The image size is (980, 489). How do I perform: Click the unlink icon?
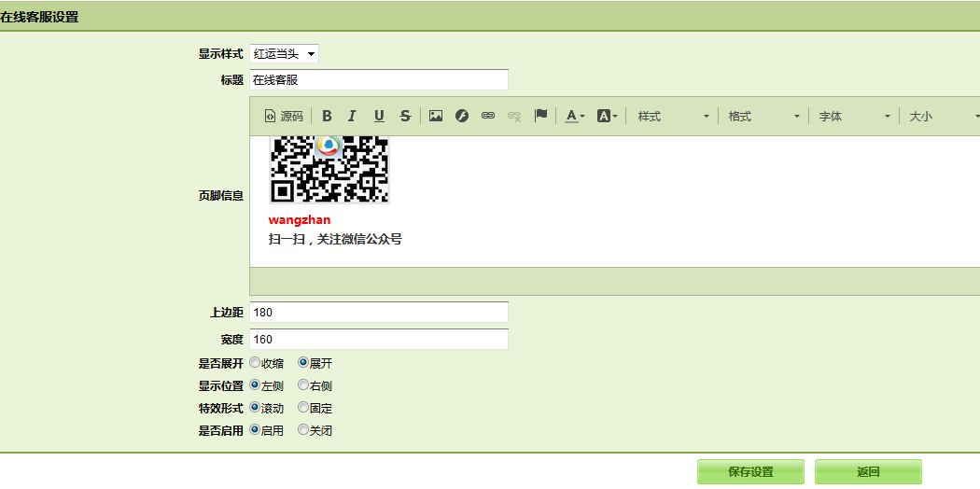click(x=514, y=116)
